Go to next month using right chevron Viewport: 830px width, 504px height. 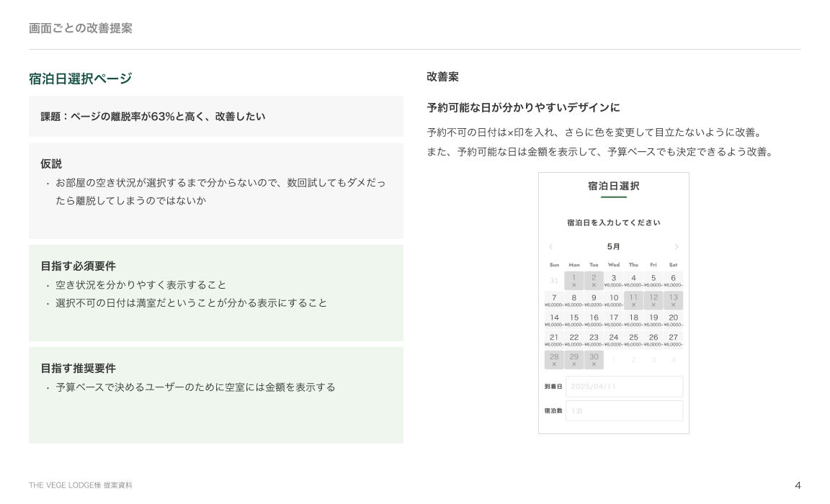pos(677,247)
